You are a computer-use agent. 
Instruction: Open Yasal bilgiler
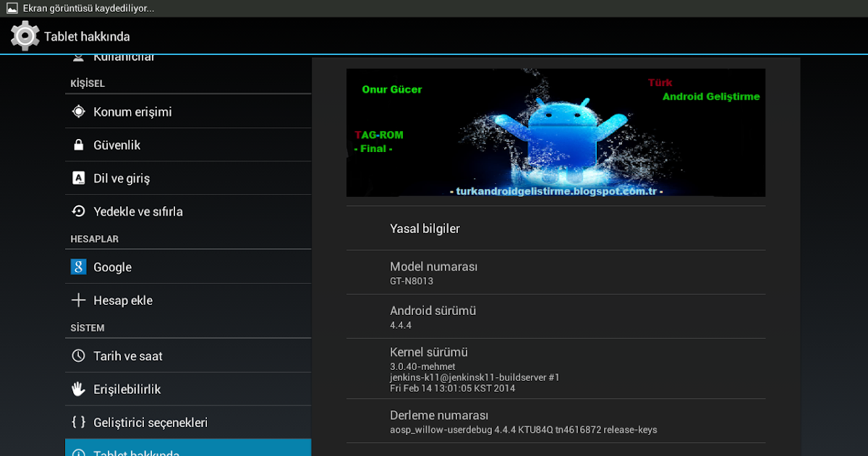coord(556,229)
